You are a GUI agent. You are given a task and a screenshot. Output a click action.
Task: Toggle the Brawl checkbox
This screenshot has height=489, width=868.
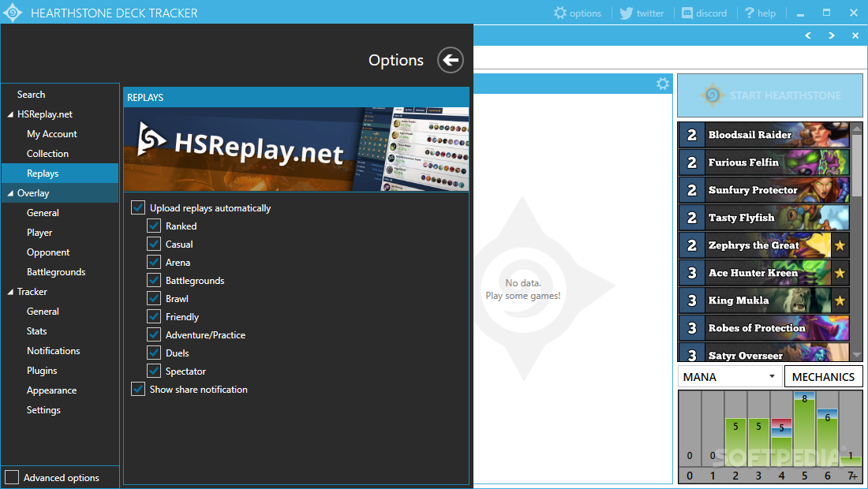coord(154,299)
